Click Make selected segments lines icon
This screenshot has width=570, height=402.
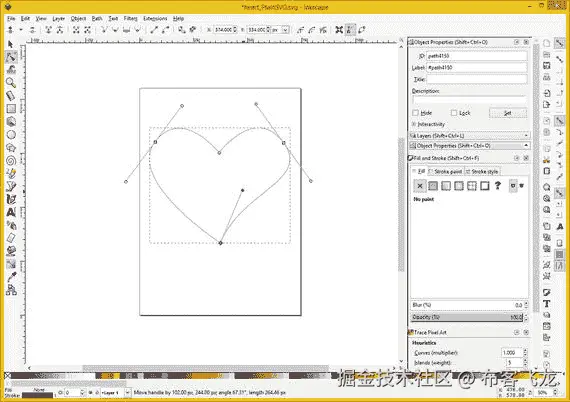[x=154, y=30]
